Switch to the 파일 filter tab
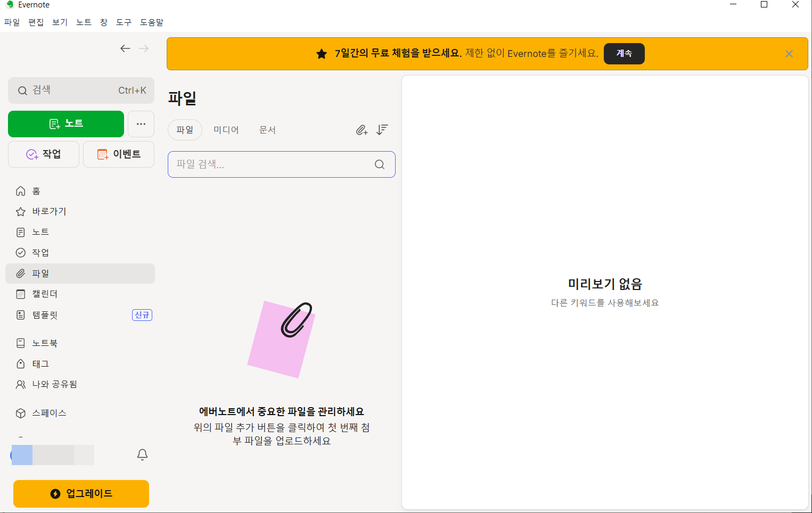Screen dimensions: 812x513 coord(185,130)
